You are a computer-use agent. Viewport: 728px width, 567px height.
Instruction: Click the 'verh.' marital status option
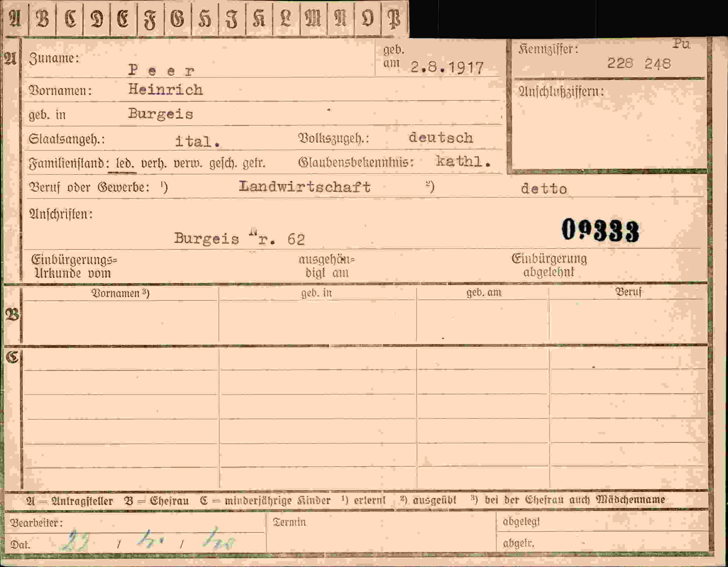click(x=154, y=163)
